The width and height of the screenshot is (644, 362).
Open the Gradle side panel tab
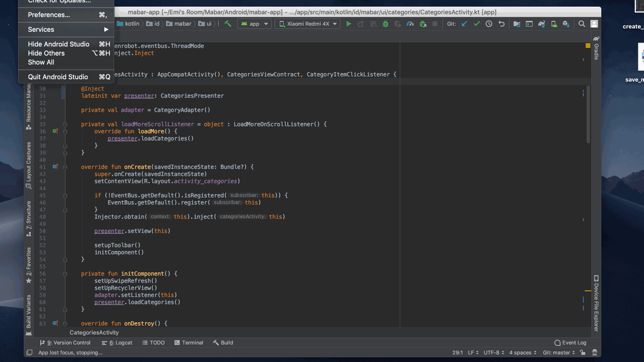pyautogui.click(x=596, y=48)
